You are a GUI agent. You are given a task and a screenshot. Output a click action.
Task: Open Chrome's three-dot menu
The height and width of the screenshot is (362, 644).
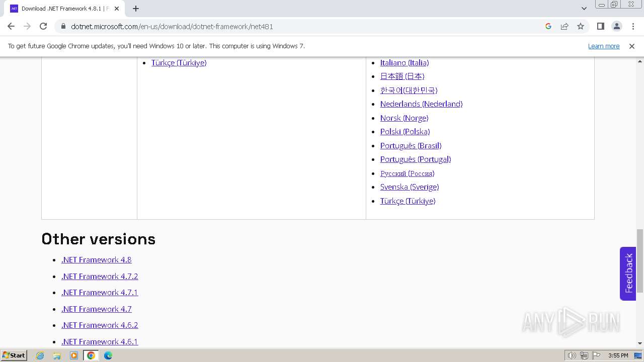pyautogui.click(x=633, y=26)
